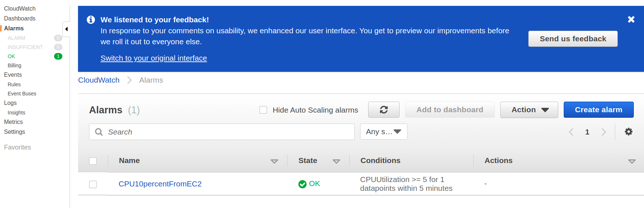The width and height of the screenshot is (644, 208).
Task: Click OK count badge 1
Action: click(x=58, y=56)
